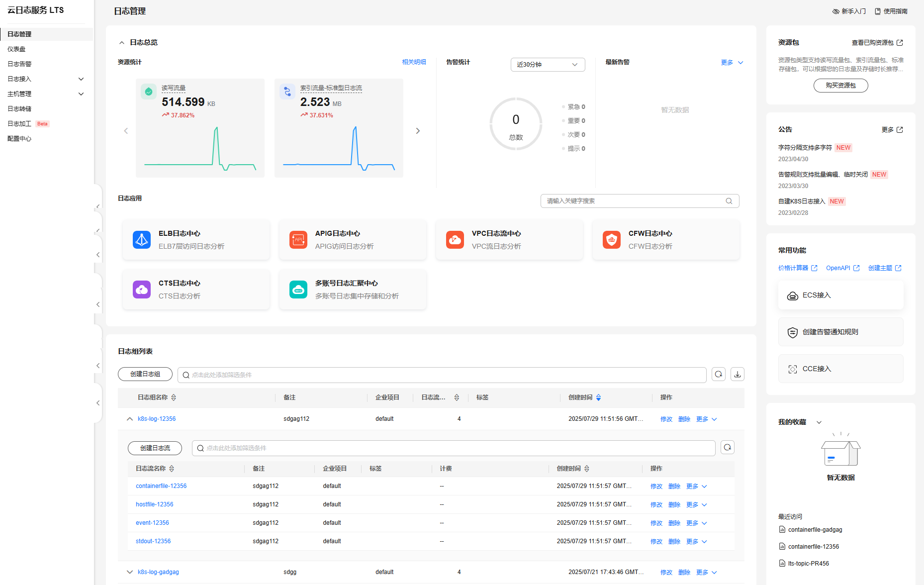Click the VPC日志流中心 app icon

pyautogui.click(x=455, y=240)
